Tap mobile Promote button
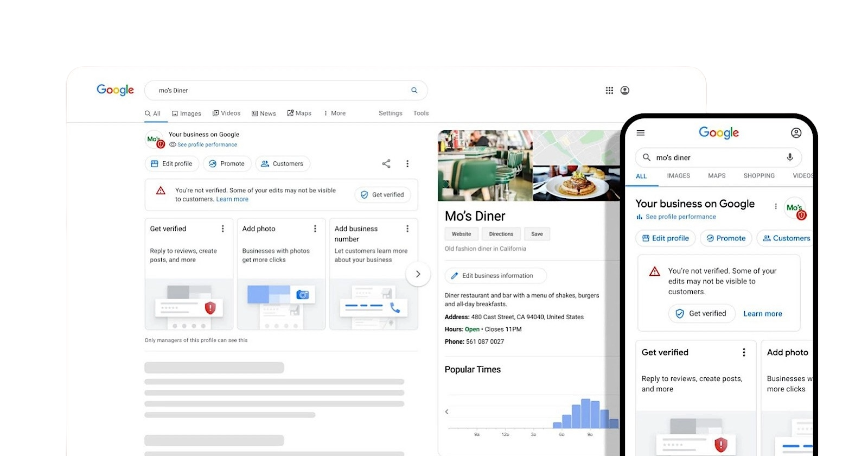 coord(726,238)
